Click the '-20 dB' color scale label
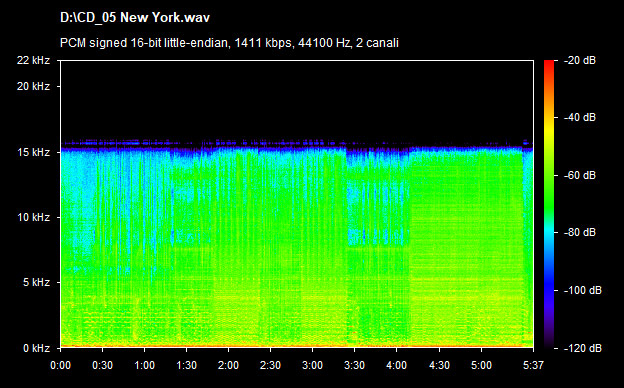Screen dimensions: 624x388 pos(580,60)
